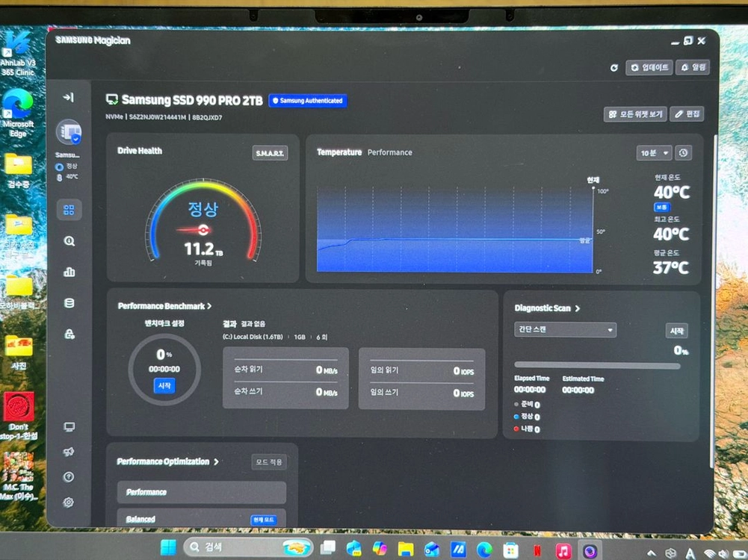
Task: Click the diagnostic scan progress bar
Action: point(597,366)
